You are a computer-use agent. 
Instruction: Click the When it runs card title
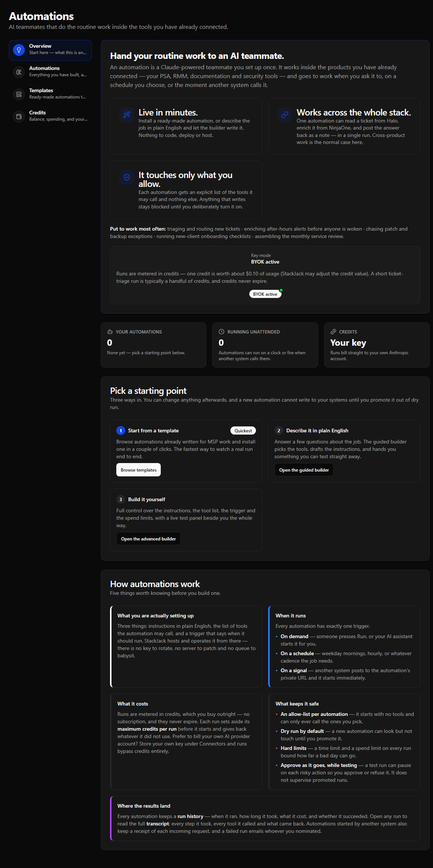click(291, 616)
